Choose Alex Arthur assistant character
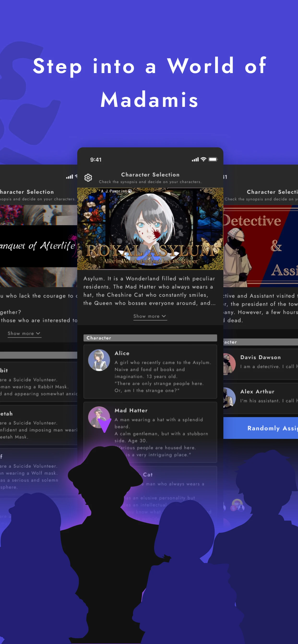The width and height of the screenshot is (298, 644). [x=260, y=398]
